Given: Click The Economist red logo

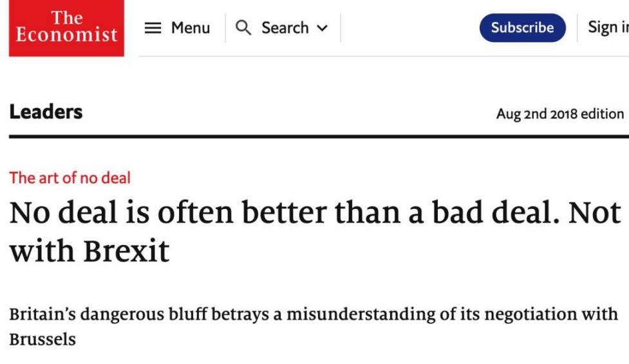Looking at the screenshot, I should 66,28.
